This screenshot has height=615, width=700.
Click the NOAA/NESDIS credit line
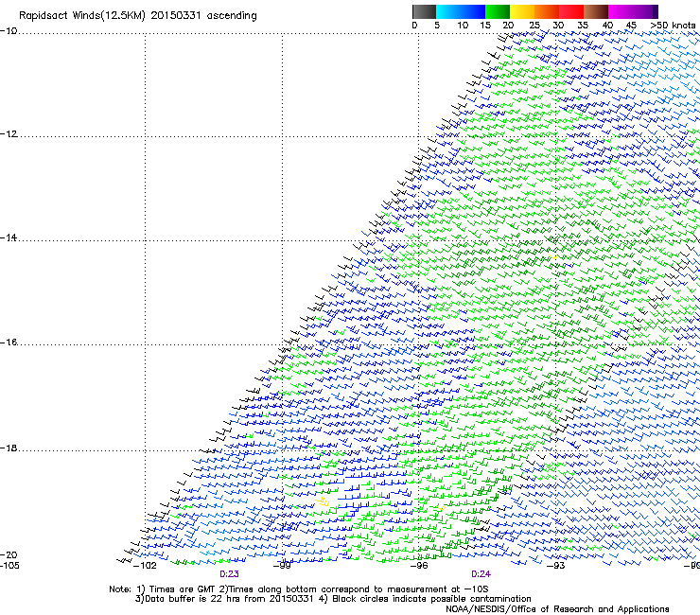pos(557,609)
